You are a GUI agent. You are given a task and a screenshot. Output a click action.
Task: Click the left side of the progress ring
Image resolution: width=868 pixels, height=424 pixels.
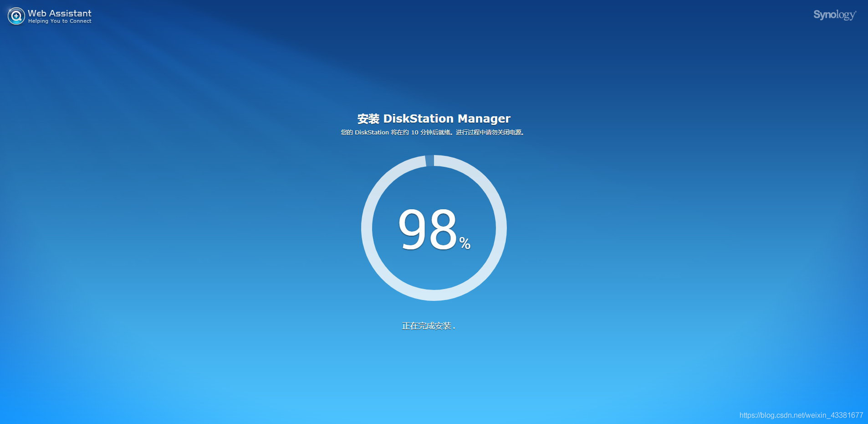(x=367, y=228)
